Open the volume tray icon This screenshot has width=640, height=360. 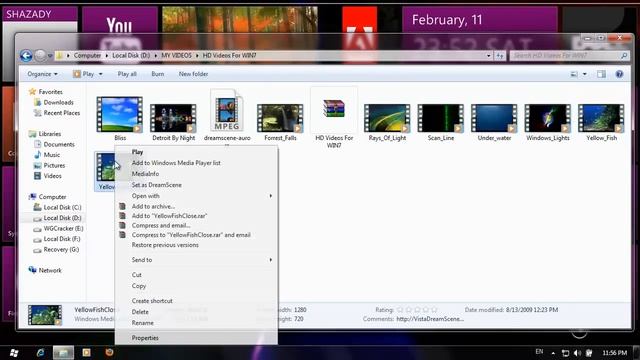tap(577, 353)
